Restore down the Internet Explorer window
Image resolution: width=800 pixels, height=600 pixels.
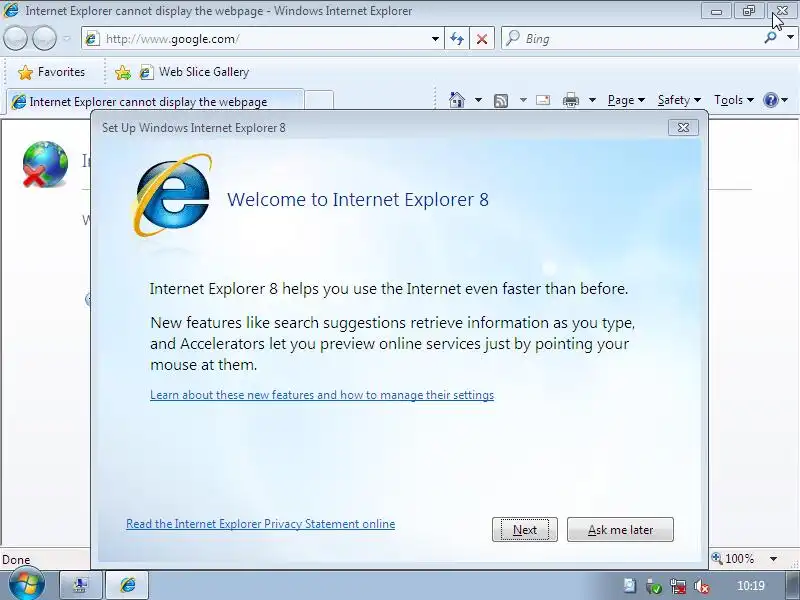coord(748,11)
